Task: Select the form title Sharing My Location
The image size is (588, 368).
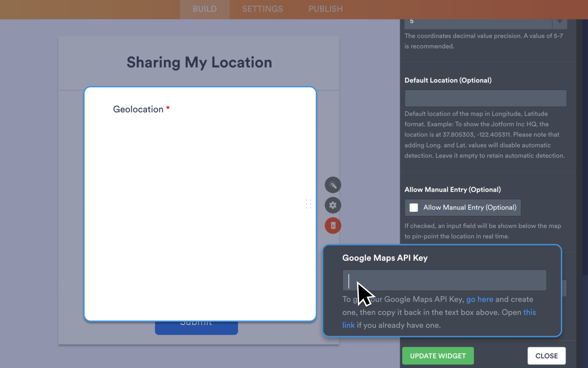Action: coord(198,62)
